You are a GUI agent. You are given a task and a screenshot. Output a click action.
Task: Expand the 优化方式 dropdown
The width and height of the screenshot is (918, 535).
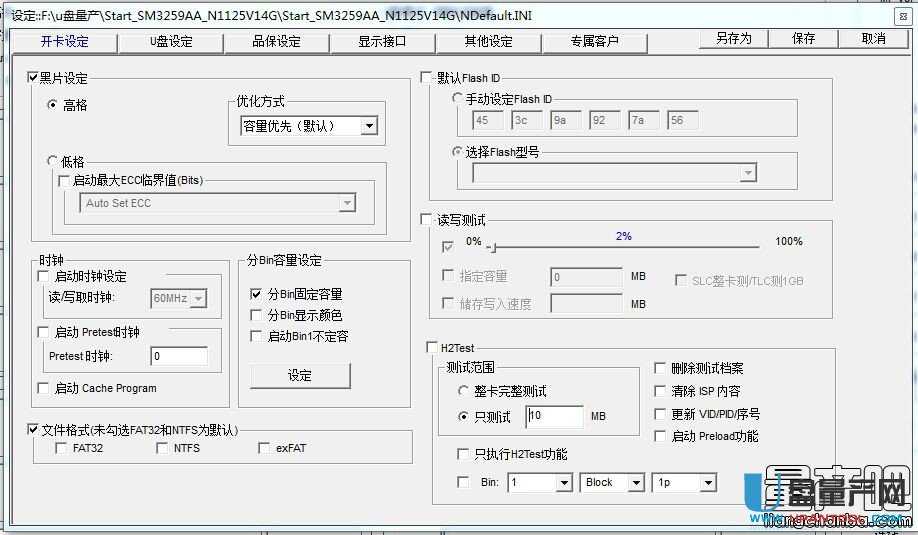click(x=369, y=126)
